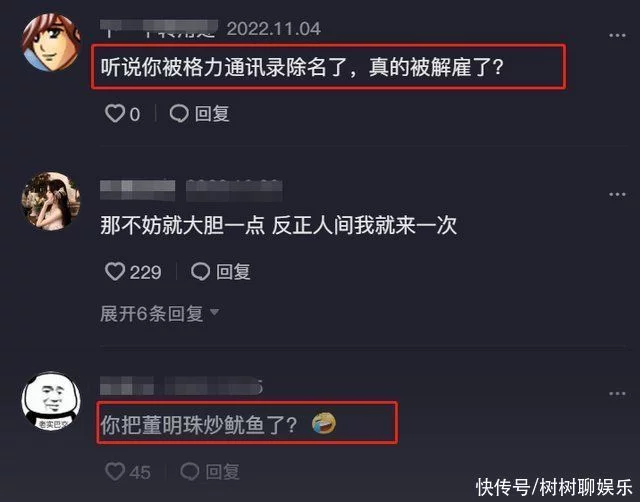Like the comment with 229 likes
Viewport: 640px width, 502px height.
115,271
